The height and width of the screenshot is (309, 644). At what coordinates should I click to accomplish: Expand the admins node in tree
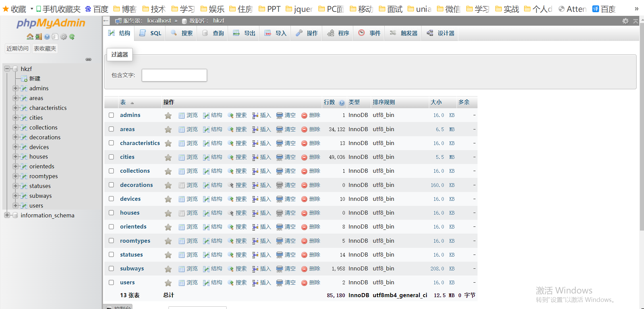coord(15,88)
